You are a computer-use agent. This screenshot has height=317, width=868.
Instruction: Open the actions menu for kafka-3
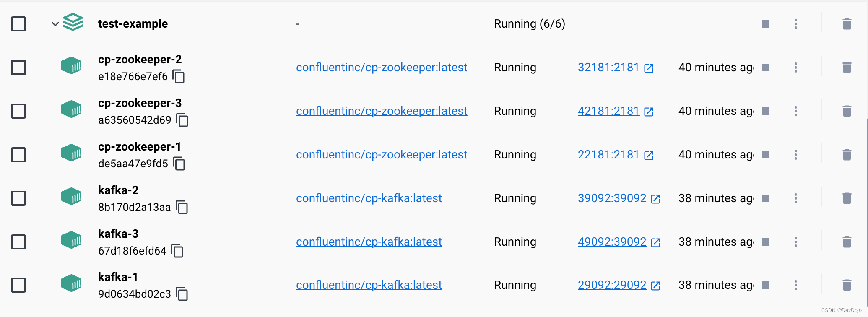795,242
